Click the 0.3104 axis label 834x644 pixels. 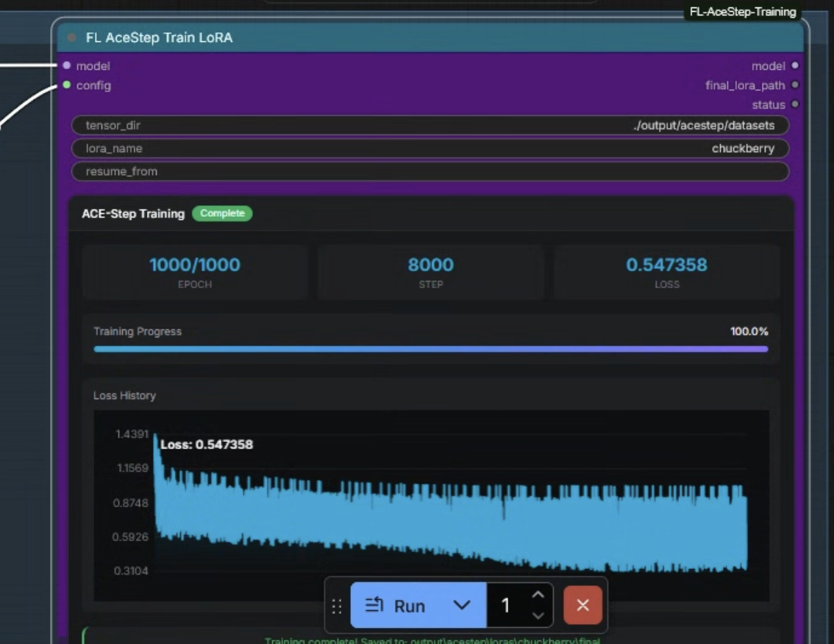[x=131, y=570]
